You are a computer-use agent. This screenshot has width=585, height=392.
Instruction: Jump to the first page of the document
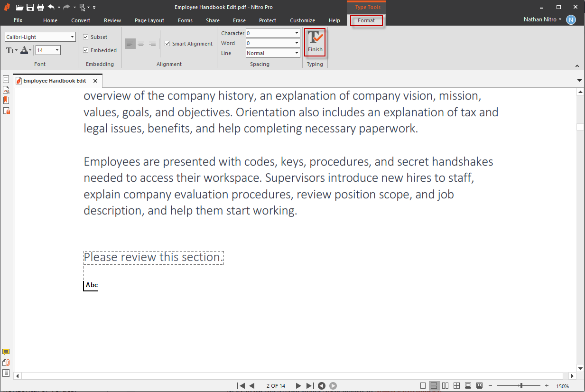[x=241, y=386]
